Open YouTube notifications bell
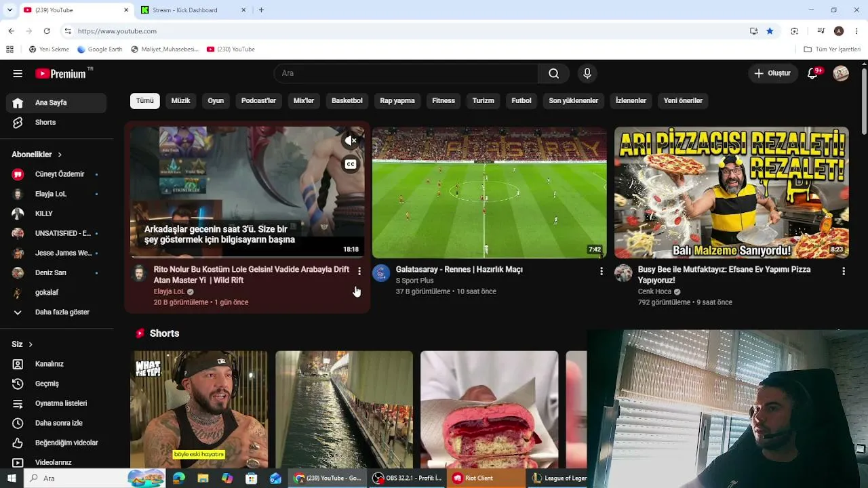Image resolution: width=868 pixels, height=488 pixels. coord(812,73)
